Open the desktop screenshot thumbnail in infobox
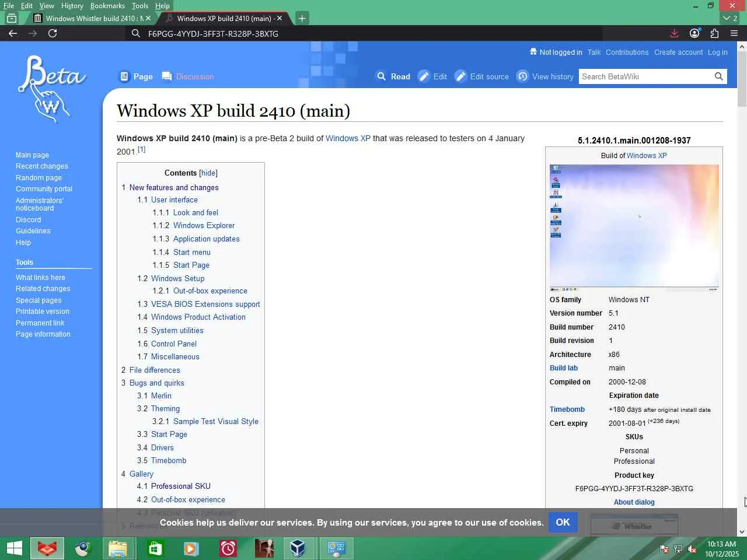 (634, 228)
